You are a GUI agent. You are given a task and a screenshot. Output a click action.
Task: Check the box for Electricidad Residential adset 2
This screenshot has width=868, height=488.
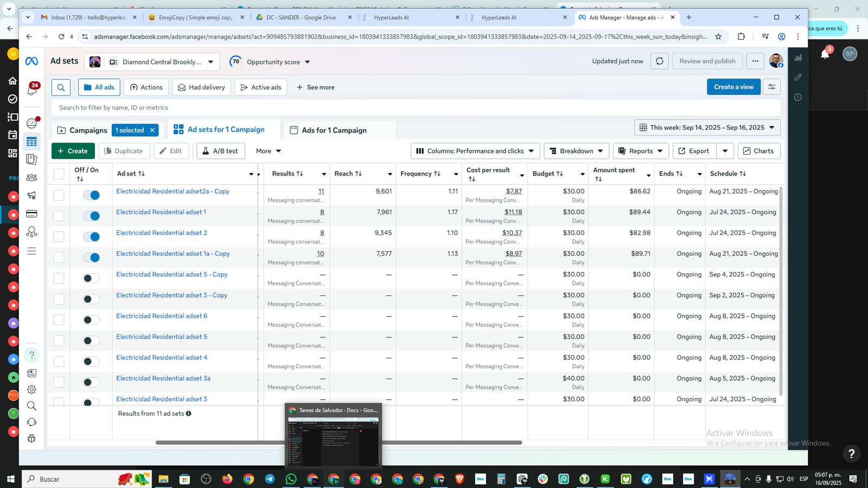(x=59, y=237)
